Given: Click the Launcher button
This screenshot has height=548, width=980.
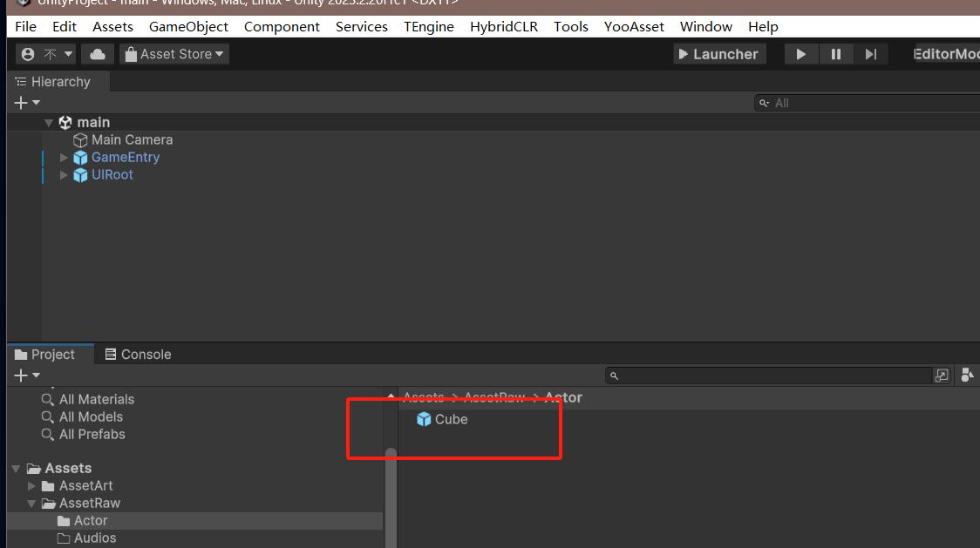Looking at the screenshot, I should 719,54.
